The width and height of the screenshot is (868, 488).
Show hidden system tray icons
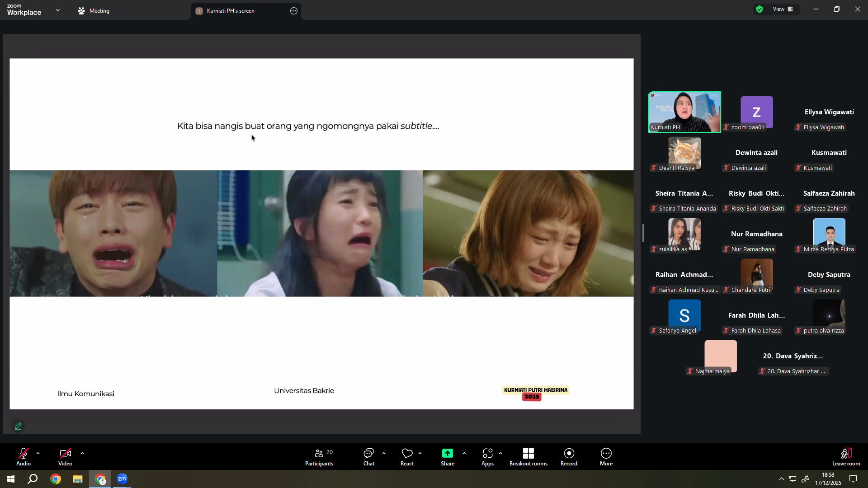(781, 479)
